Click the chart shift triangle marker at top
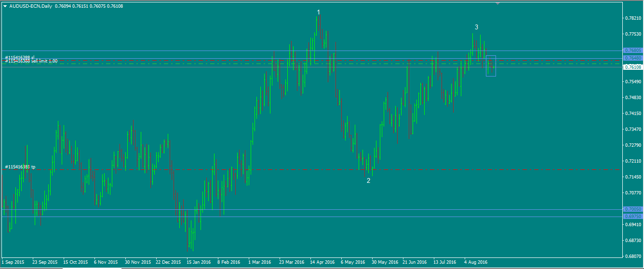644x269 pixels. pyautogui.click(x=498, y=3)
